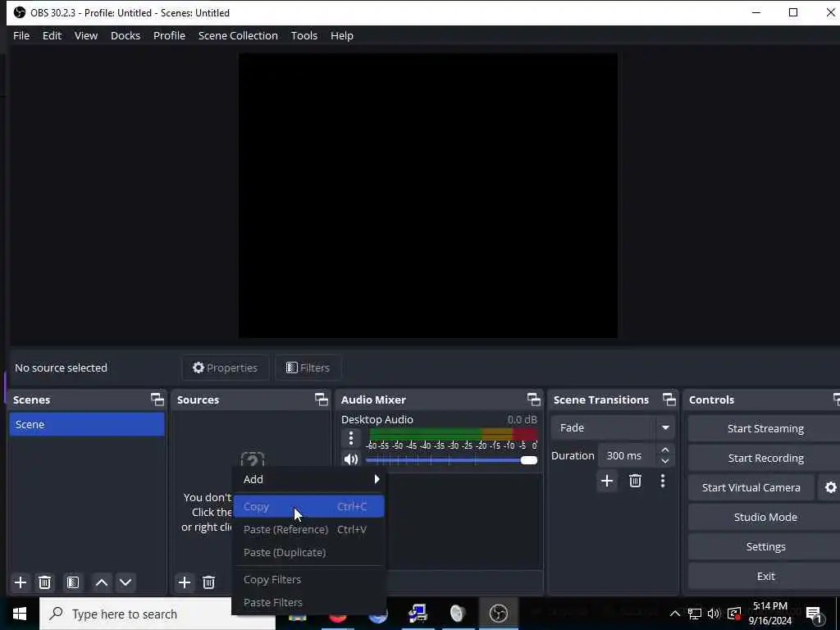This screenshot has width=840, height=630.
Task: Open the Tools menu
Action: coord(304,35)
